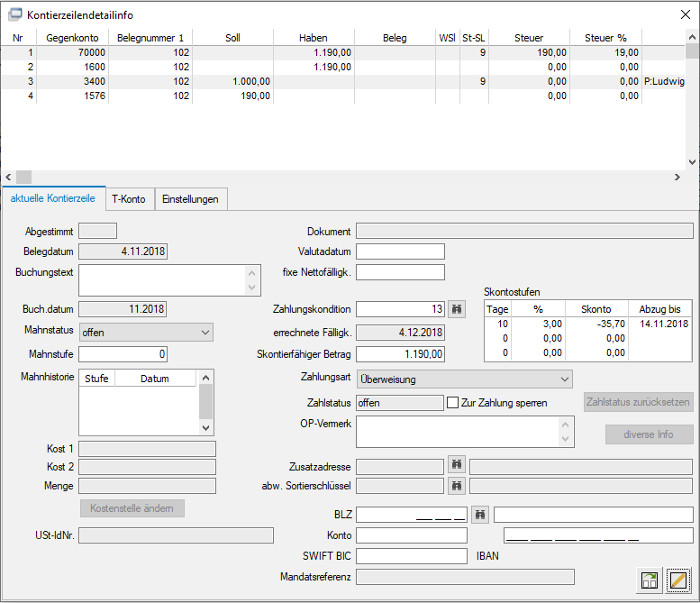
Task: Click the BLZ input field
Action: (412, 515)
